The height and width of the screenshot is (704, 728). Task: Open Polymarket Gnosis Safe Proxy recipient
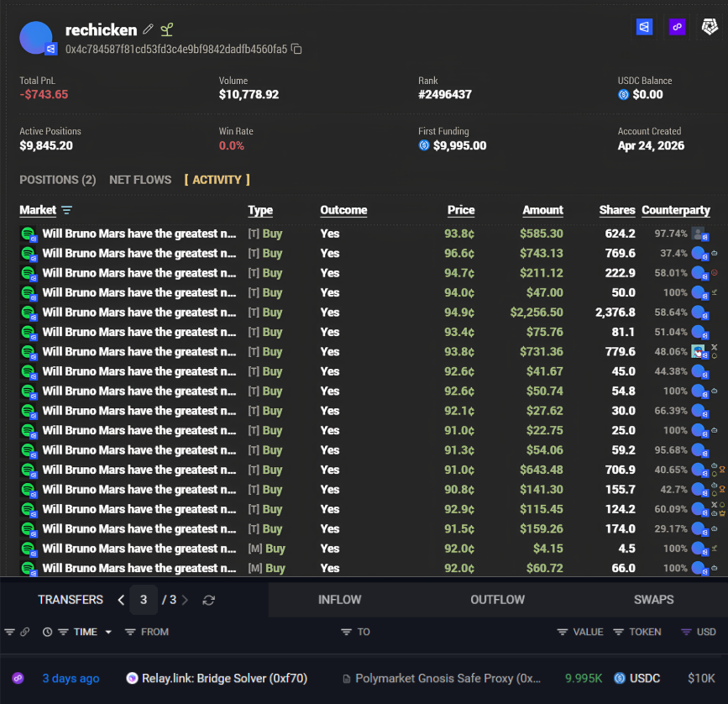tap(448, 679)
